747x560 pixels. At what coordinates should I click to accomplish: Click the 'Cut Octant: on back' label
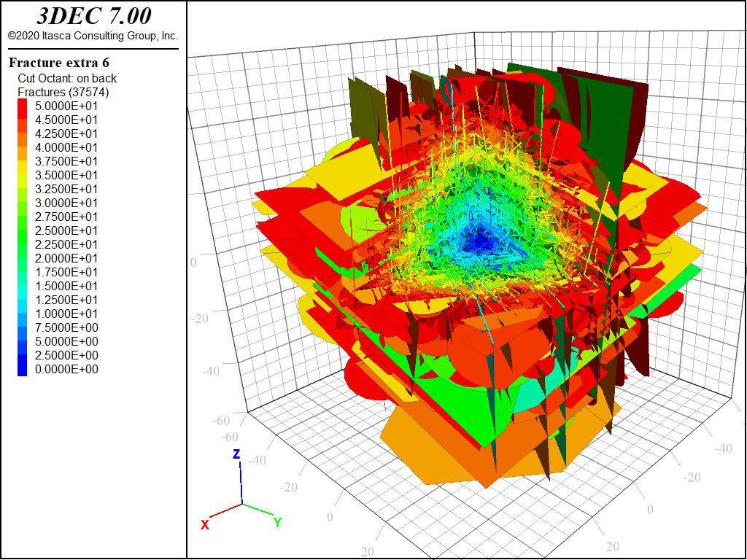(67, 78)
